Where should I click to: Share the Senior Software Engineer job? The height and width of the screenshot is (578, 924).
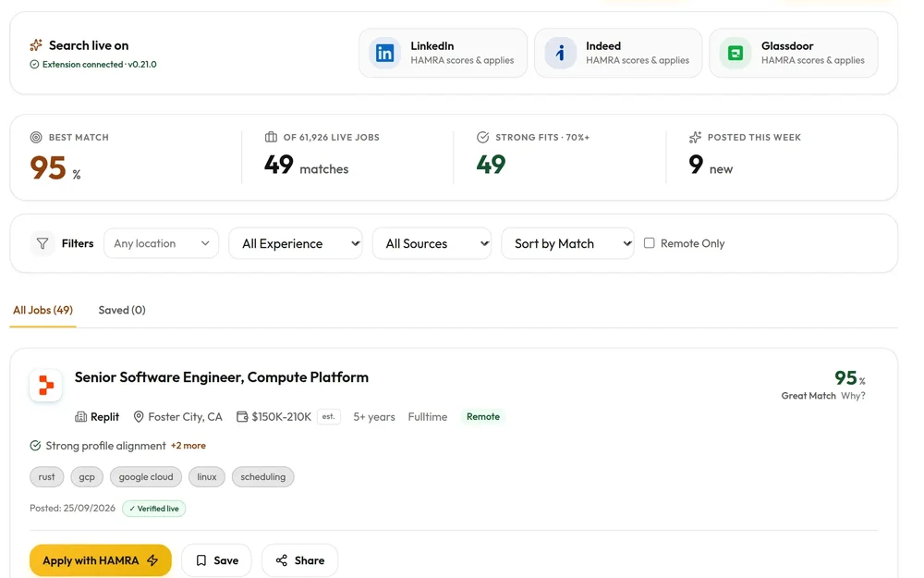pos(300,560)
